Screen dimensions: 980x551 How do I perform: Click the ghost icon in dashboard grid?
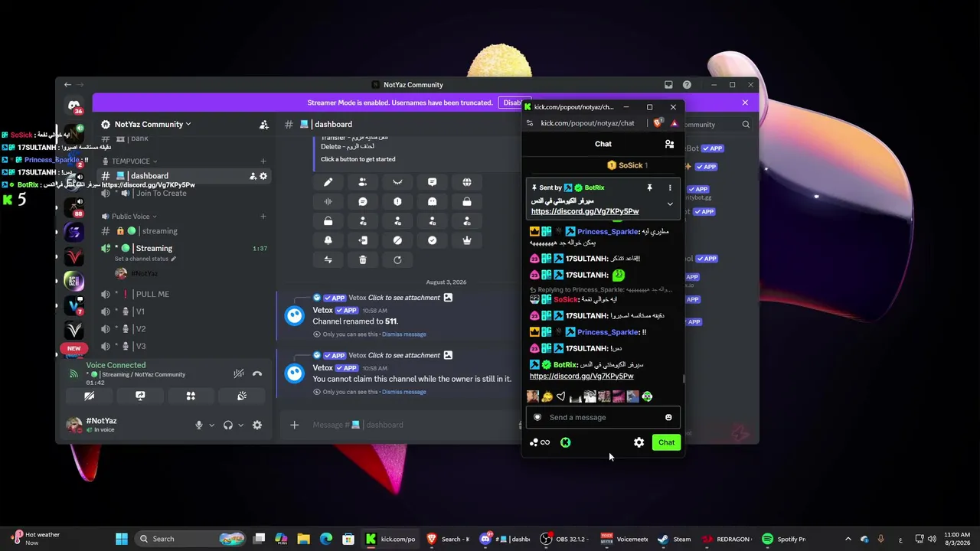433,201
